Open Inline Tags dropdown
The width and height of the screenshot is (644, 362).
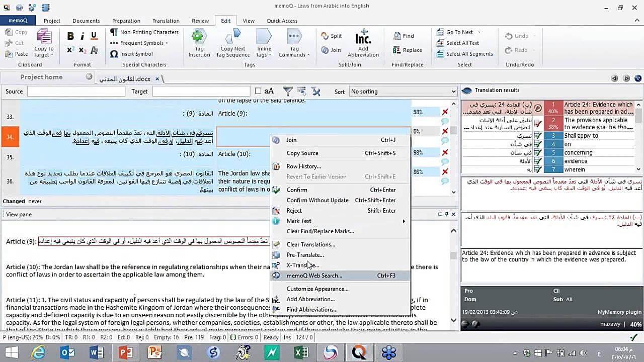tap(264, 43)
